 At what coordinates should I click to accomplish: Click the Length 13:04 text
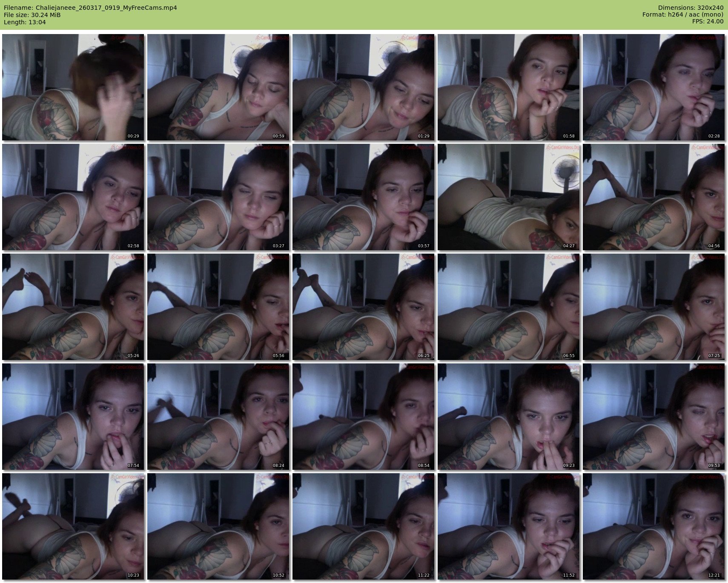pos(25,22)
